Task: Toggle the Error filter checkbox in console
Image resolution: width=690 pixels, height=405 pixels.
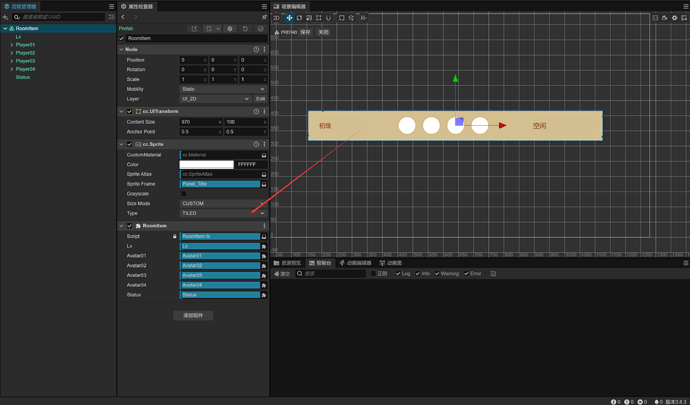Action: coord(466,273)
